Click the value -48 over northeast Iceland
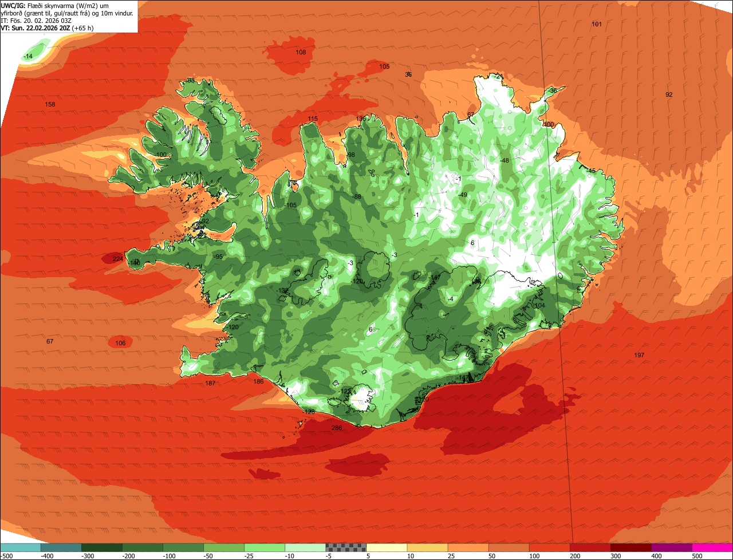Viewport: 733px width, 560px height. 505,160
